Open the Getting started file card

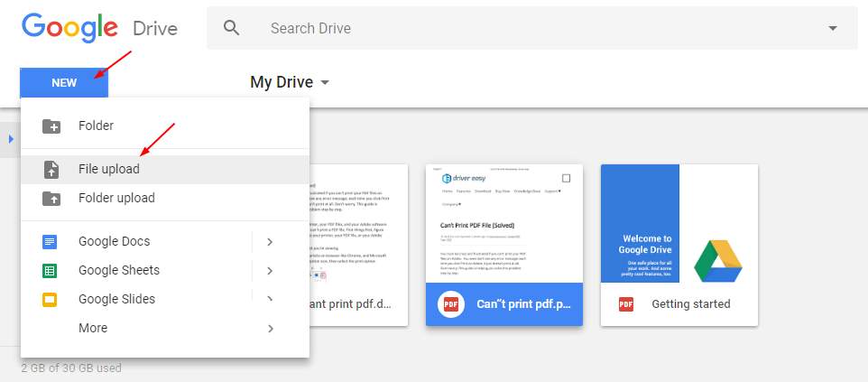click(x=679, y=245)
